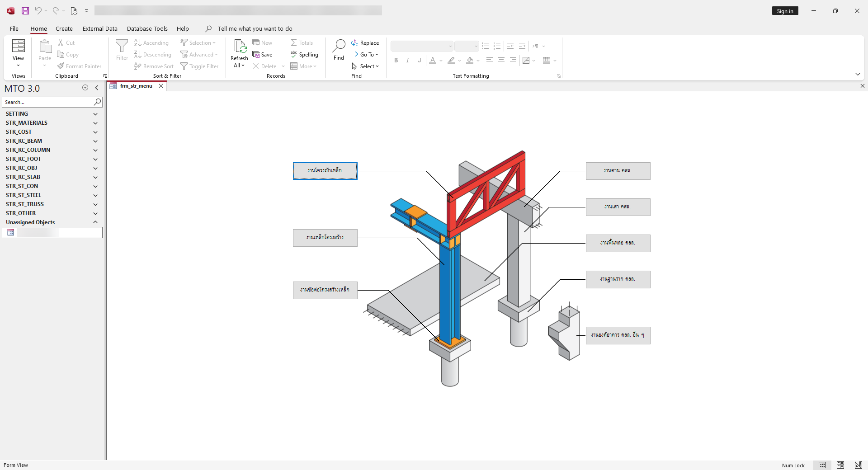Click the งานโครงถักเหล็ก button
Screen dimensions: 868x470
pos(325,171)
